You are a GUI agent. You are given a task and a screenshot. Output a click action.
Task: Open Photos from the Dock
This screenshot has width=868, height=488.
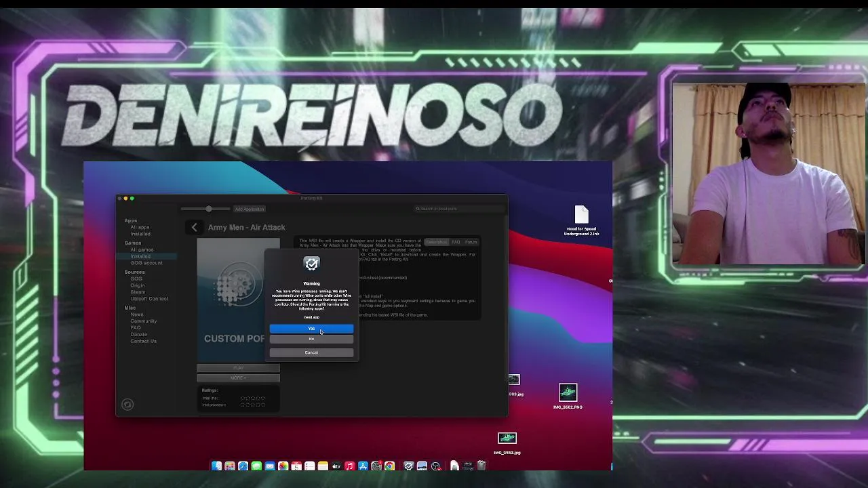283,466
